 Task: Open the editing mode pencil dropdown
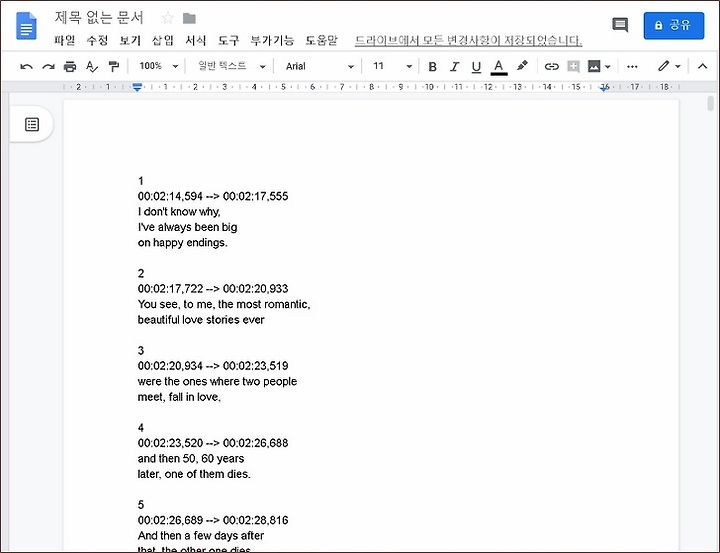pos(668,67)
